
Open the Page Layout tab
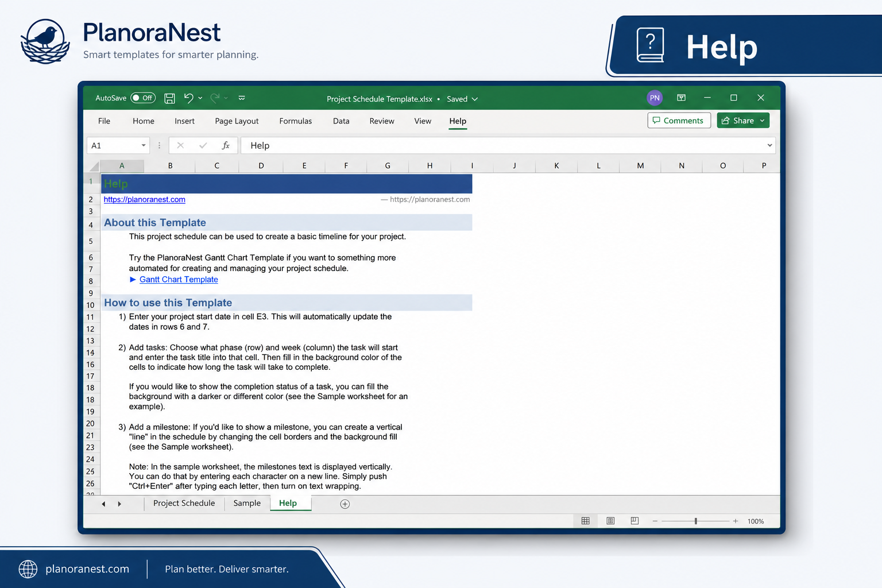click(237, 121)
